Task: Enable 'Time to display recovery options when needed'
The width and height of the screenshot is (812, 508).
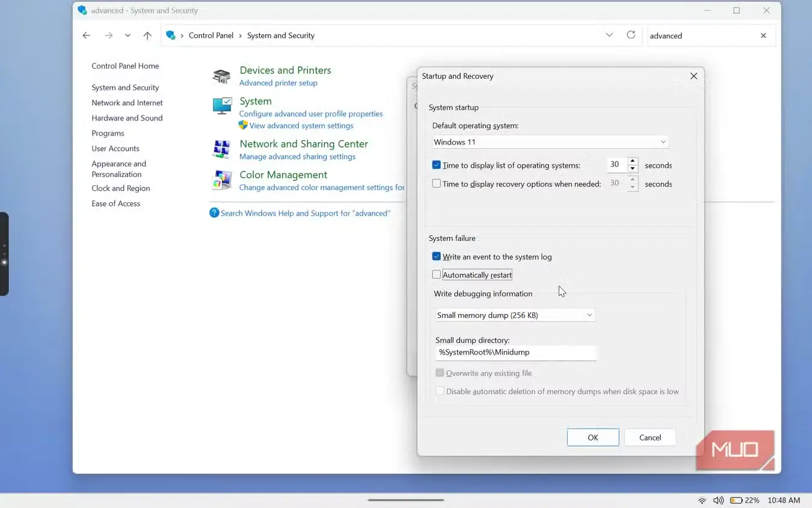Action: 437,184
